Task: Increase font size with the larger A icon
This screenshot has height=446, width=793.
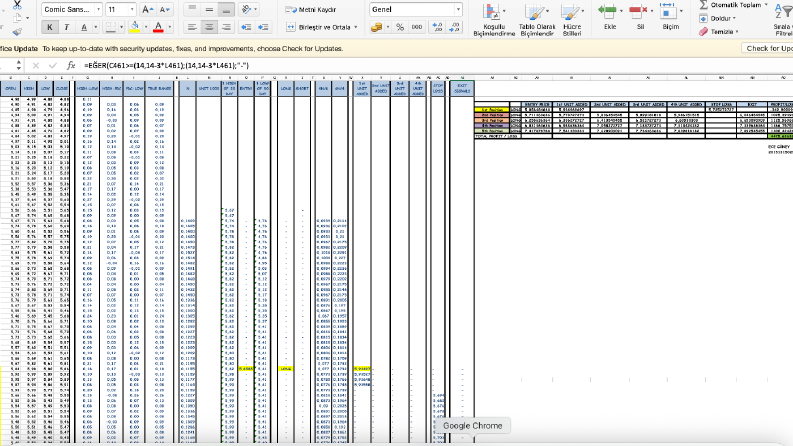Action: click(x=147, y=9)
